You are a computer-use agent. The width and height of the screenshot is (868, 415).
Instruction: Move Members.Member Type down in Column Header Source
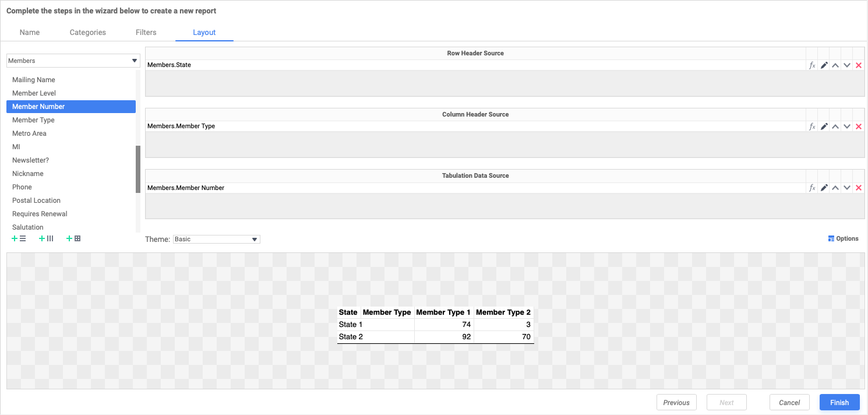coord(847,126)
